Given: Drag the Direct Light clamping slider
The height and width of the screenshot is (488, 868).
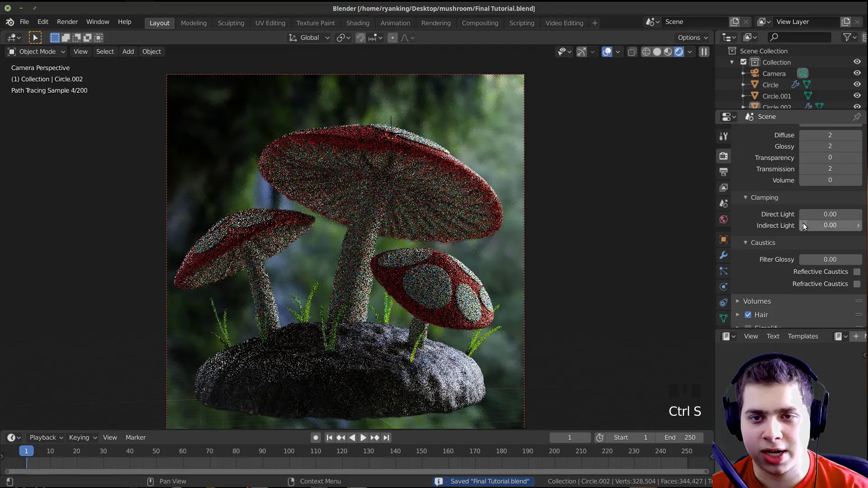Looking at the screenshot, I should (830, 213).
